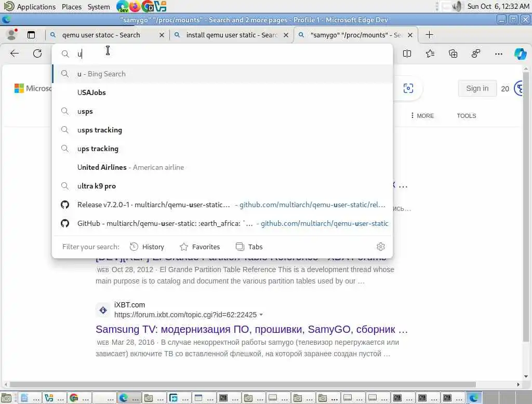Close the "samygo" "/proc/mounts" tab
The width and height of the screenshot is (532, 404).
pos(410,35)
